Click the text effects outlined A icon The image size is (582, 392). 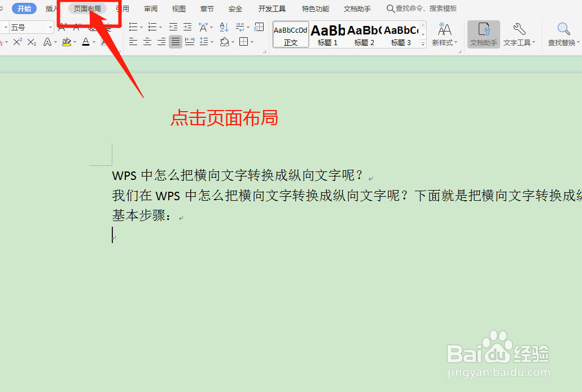47,42
